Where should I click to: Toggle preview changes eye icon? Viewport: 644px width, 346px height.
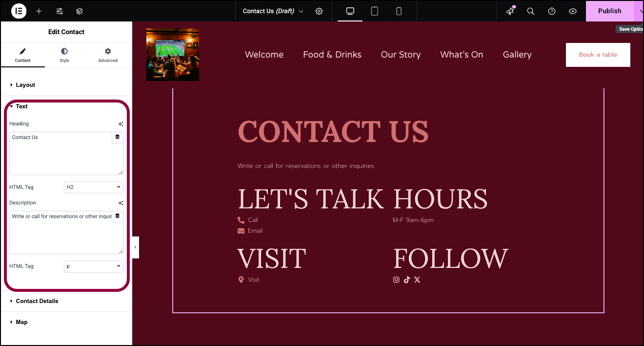[x=573, y=11]
